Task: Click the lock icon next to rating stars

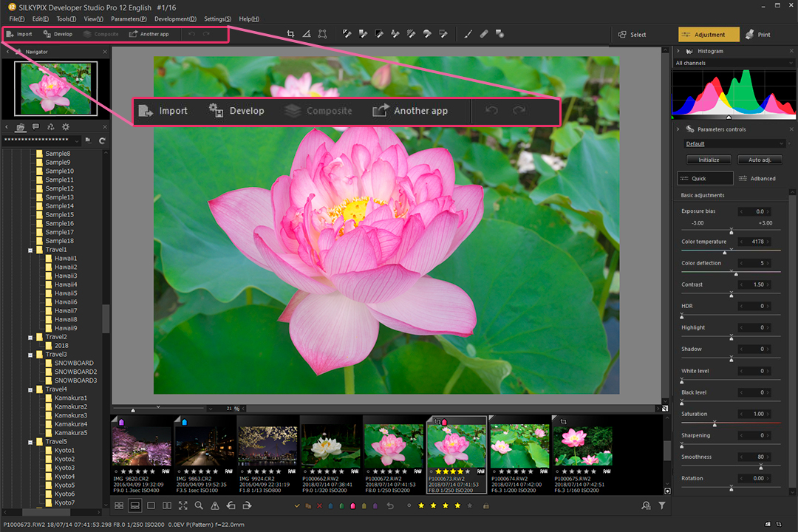Action: (486, 506)
